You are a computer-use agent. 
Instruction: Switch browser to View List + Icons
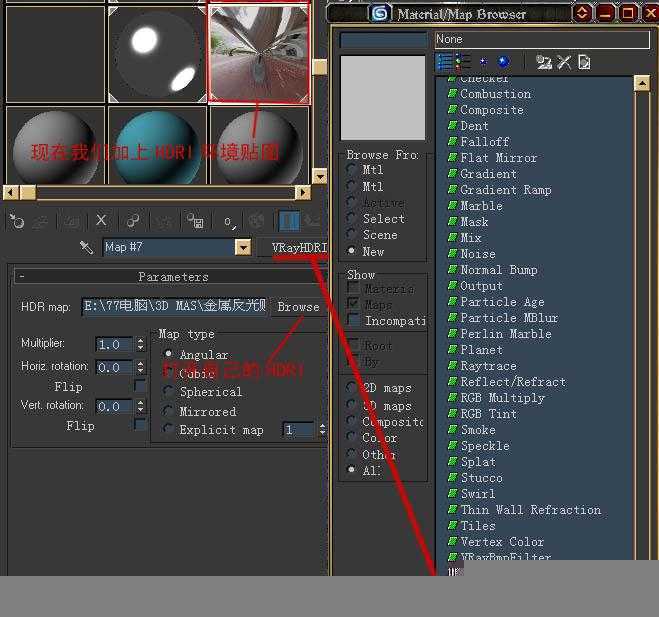(x=463, y=63)
